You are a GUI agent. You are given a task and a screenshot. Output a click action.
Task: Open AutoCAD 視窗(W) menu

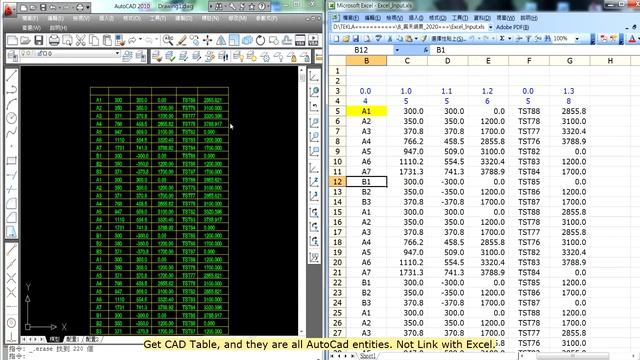(x=31, y=28)
